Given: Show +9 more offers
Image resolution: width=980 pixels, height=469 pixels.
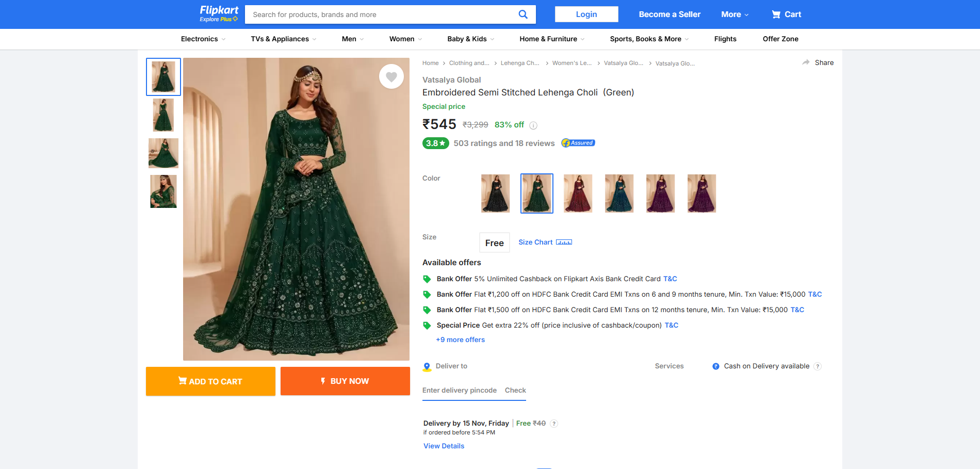Looking at the screenshot, I should coord(460,339).
